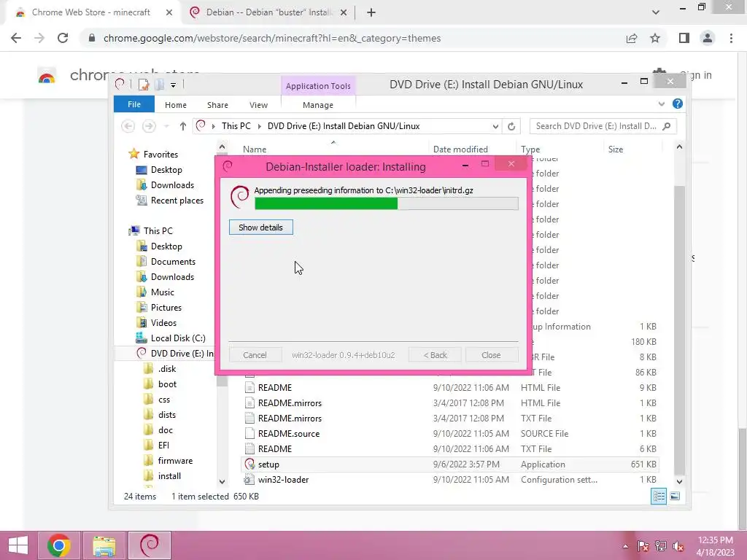This screenshot has height=560, width=747.
Task: Open Customize Quick Access Toolbar dropdown
Action: coord(174,85)
